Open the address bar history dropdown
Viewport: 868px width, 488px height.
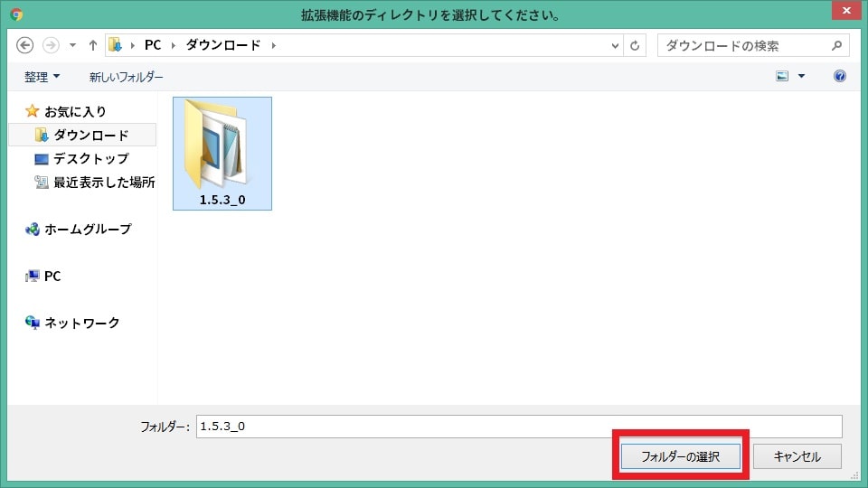615,46
